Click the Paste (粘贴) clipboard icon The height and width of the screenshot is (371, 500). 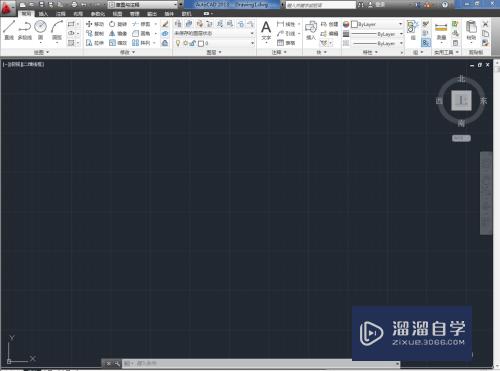coord(471,30)
